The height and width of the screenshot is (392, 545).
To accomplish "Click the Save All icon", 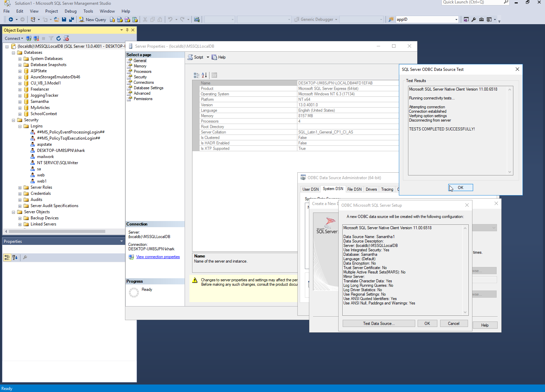I will coord(72,19).
